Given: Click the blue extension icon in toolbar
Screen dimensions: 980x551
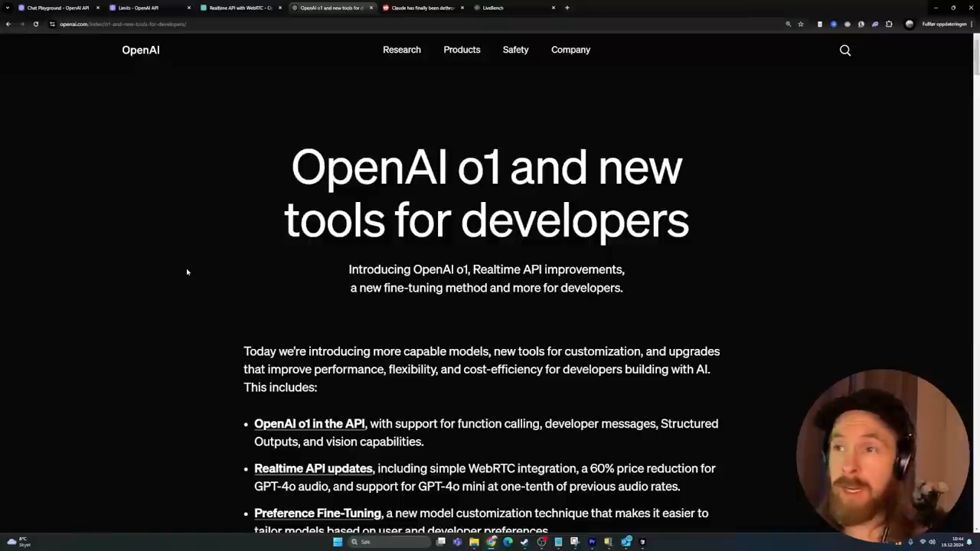Looking at the screenshot, I should (x=834, y=24).
